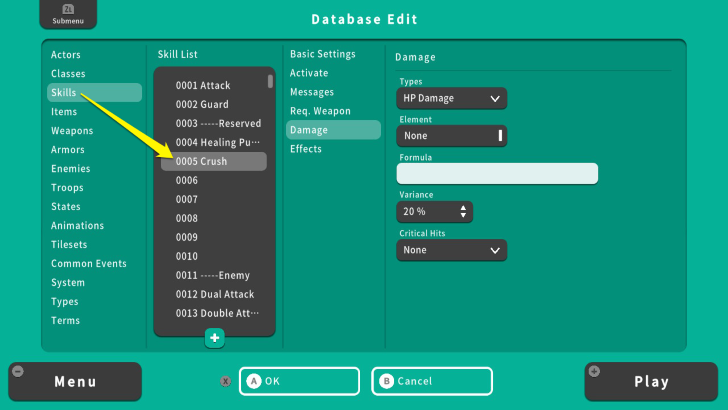Select the Skills category

(94, 92)
